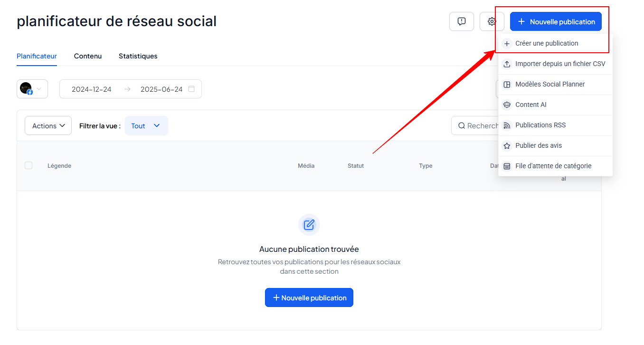Click the top Nouvelle publication button

(556, 21)
